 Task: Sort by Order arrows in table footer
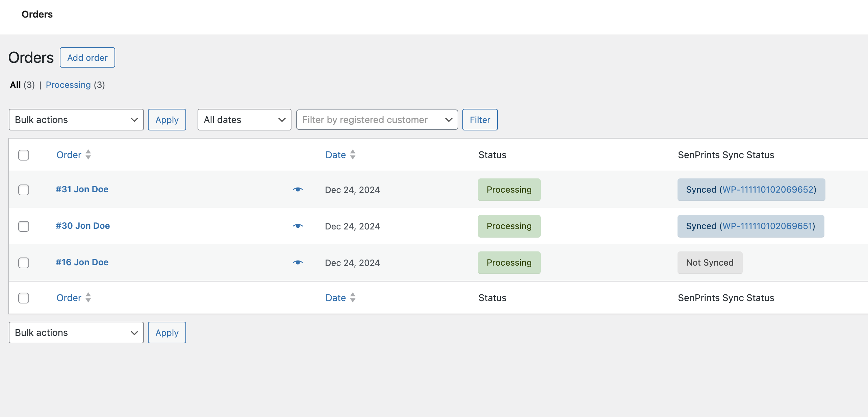click(x=88, y=298)
